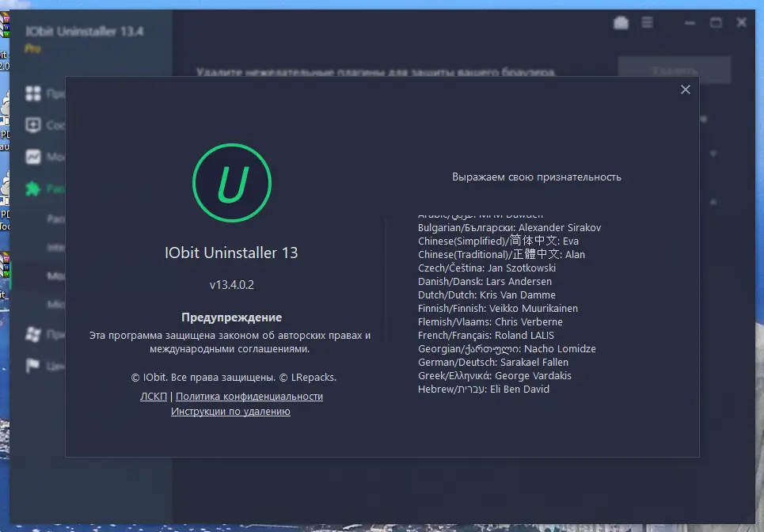Select the green puzzle Extensions icon in sidebar
Viewport: 764px width, 532px height.
pyautogui.click(x=33, y=188)
